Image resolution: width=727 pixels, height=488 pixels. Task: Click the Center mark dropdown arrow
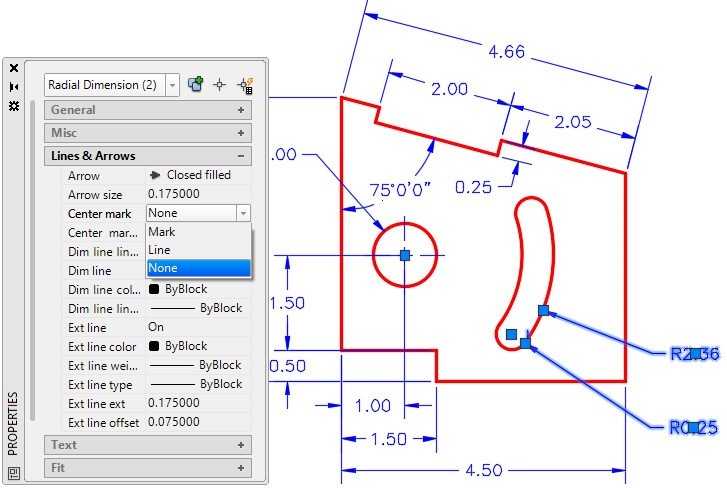(x=242, y=213)
